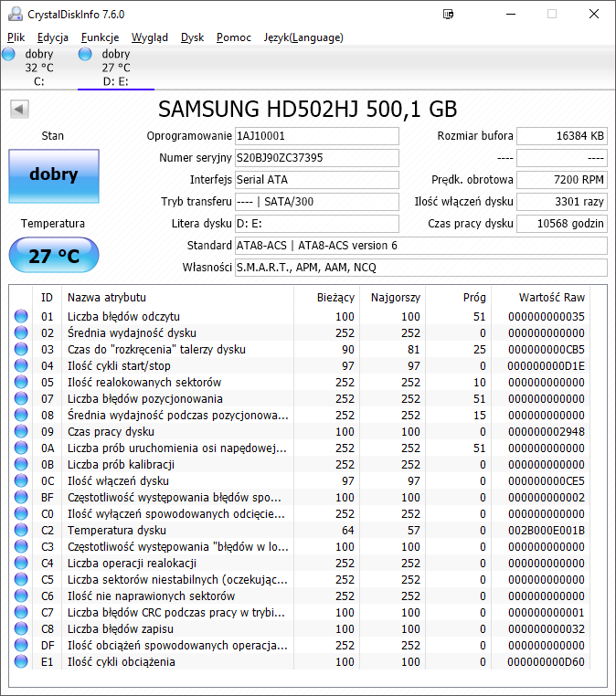The width and height of the screenshot is (616, 696).
Task: Click the 27 °C temperature button
Action: [x=54, y=255]
